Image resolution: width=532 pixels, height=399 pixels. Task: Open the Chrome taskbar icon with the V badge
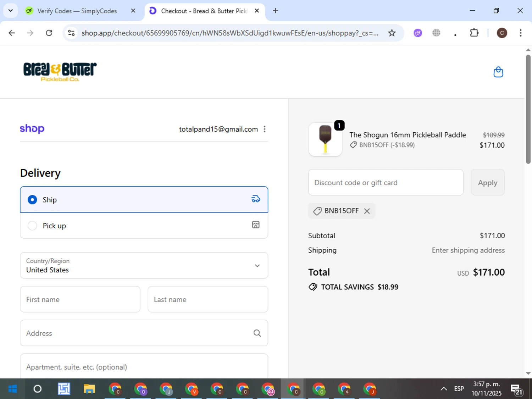click(x=192, y=389)
